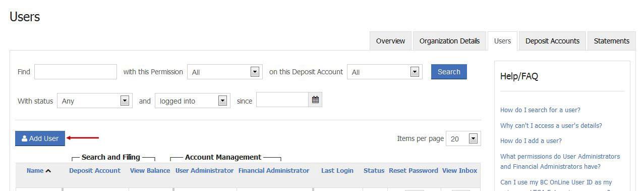
Task: Open 'How do I add a user?' help link
Action: tap(531, 140)
